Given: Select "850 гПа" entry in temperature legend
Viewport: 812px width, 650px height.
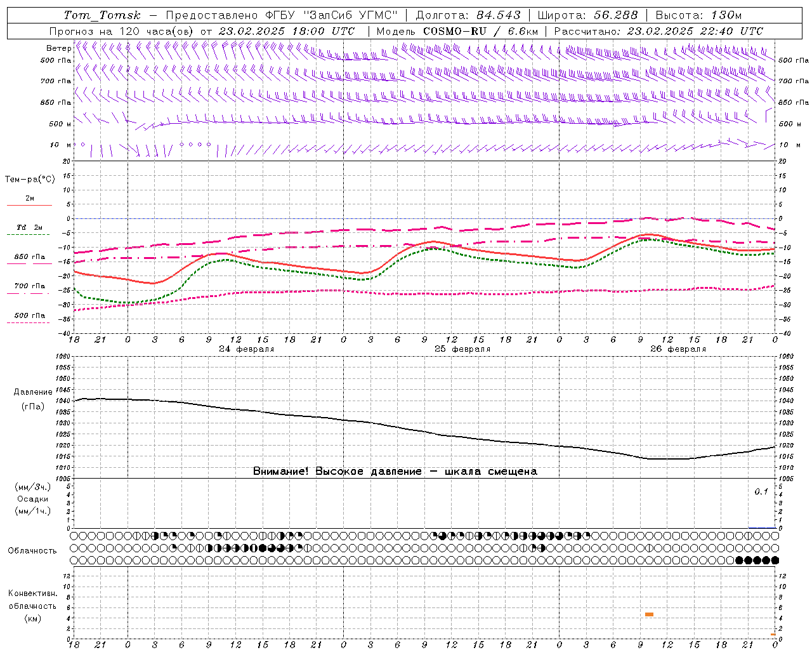Looking at the screenshot, I should (30, 257).
